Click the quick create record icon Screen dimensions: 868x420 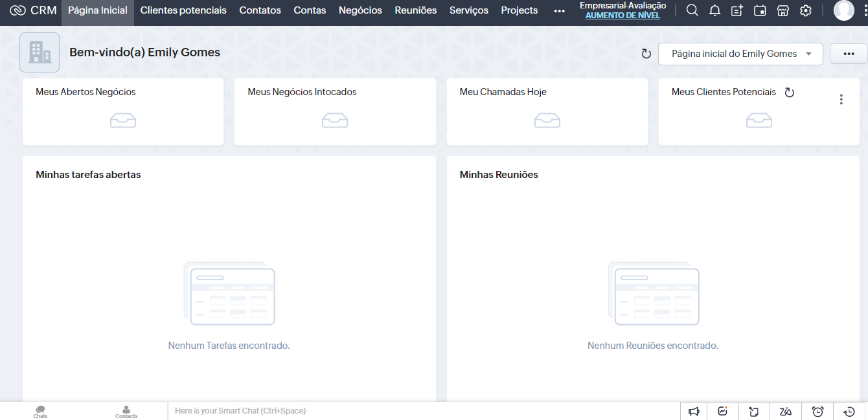pyautogui.click(x=737, y=10)
